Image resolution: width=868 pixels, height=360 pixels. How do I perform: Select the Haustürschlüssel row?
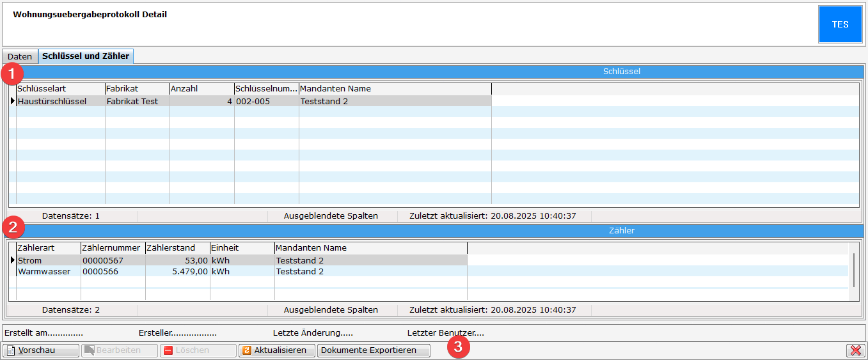(x=52, y=101)
